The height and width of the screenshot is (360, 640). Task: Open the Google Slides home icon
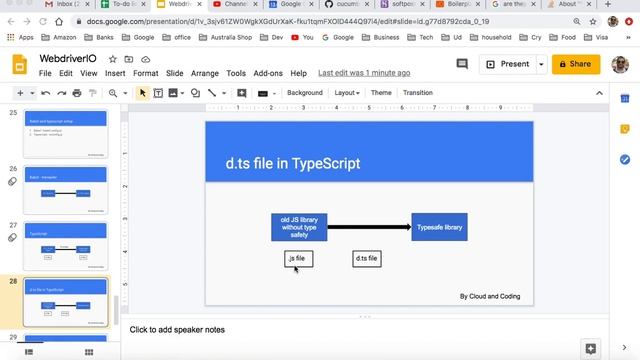pyautogui.click(x=19, y=64)
